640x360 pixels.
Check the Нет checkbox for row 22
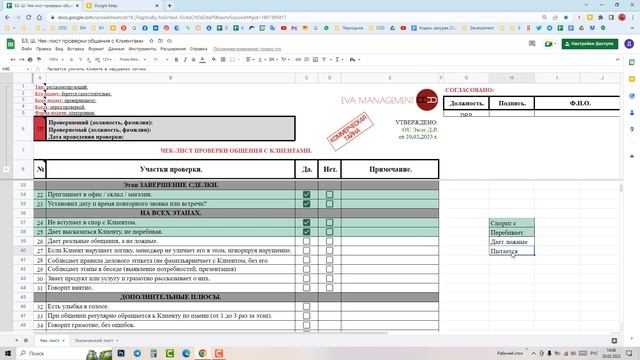pyautogui.click(x=329, y=195)
